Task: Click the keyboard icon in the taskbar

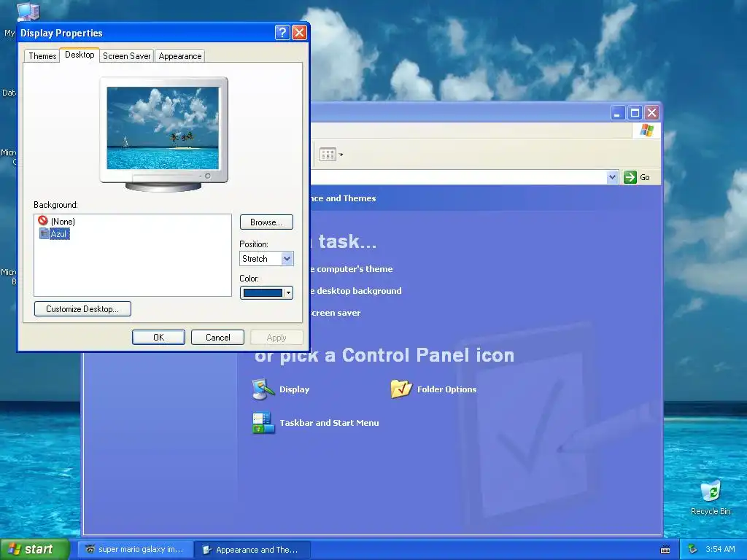Action: 665,550
